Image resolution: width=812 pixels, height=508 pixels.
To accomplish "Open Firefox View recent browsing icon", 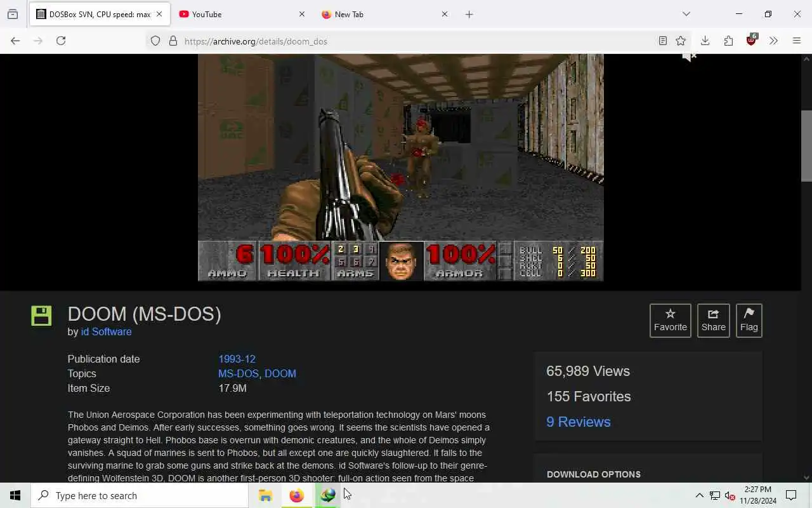I will point(13,14).
